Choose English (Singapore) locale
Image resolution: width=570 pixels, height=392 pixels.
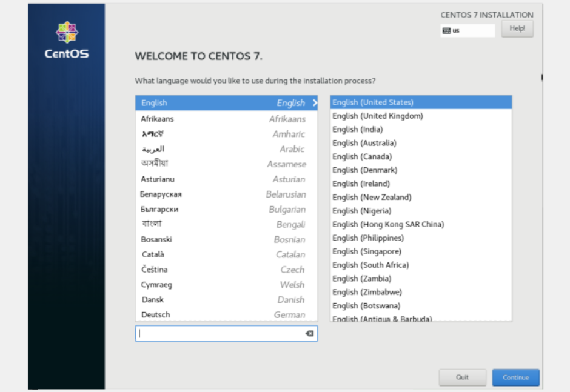[x=421, y=251]
